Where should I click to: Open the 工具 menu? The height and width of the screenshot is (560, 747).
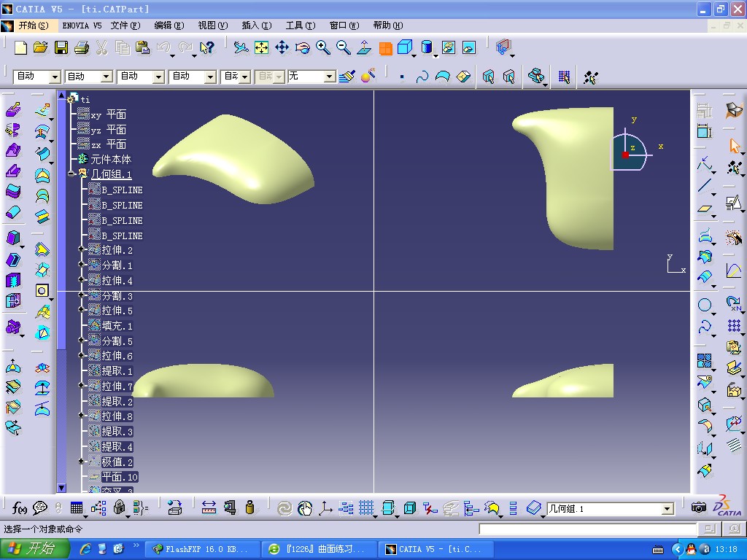point(301,26)
